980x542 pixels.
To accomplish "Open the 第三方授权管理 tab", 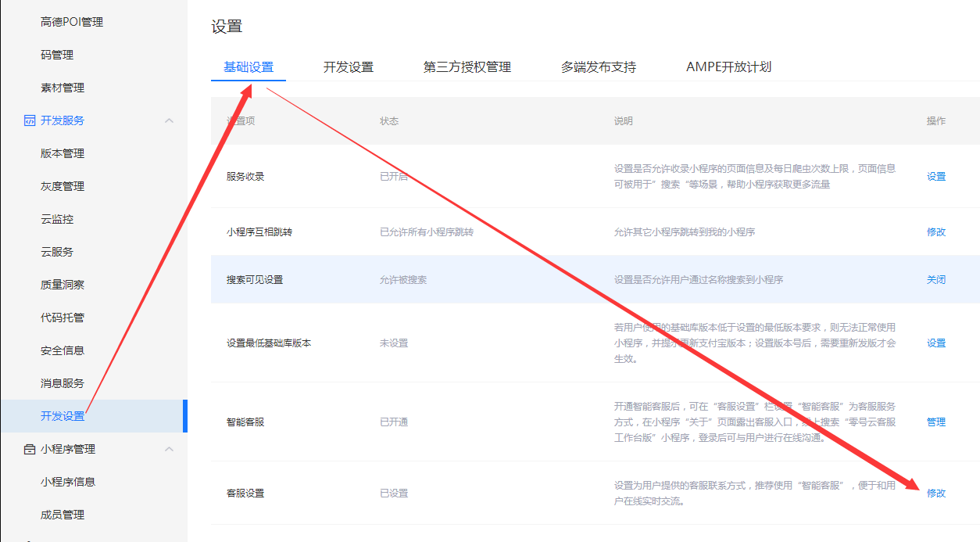I will coord(467,67).
